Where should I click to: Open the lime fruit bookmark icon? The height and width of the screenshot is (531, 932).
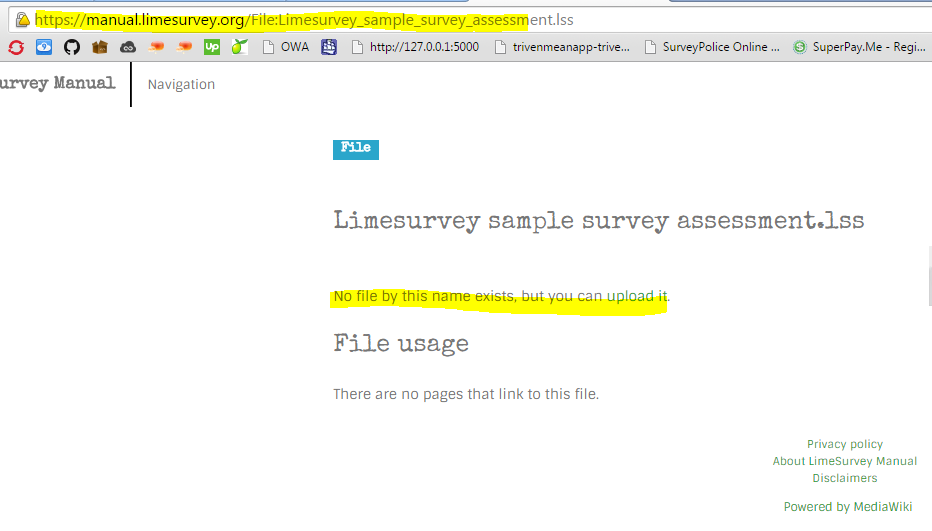coord(240,47)
